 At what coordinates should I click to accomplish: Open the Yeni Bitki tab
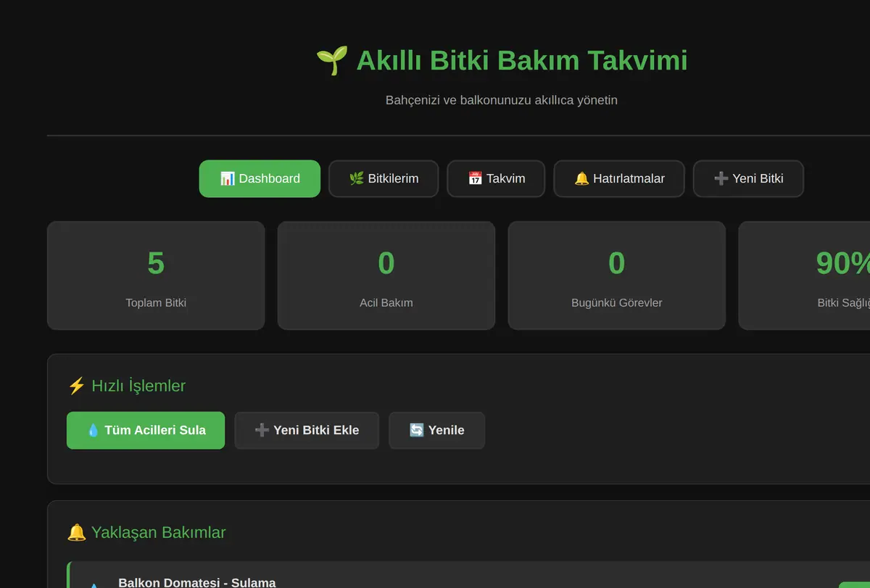[748, 178]
